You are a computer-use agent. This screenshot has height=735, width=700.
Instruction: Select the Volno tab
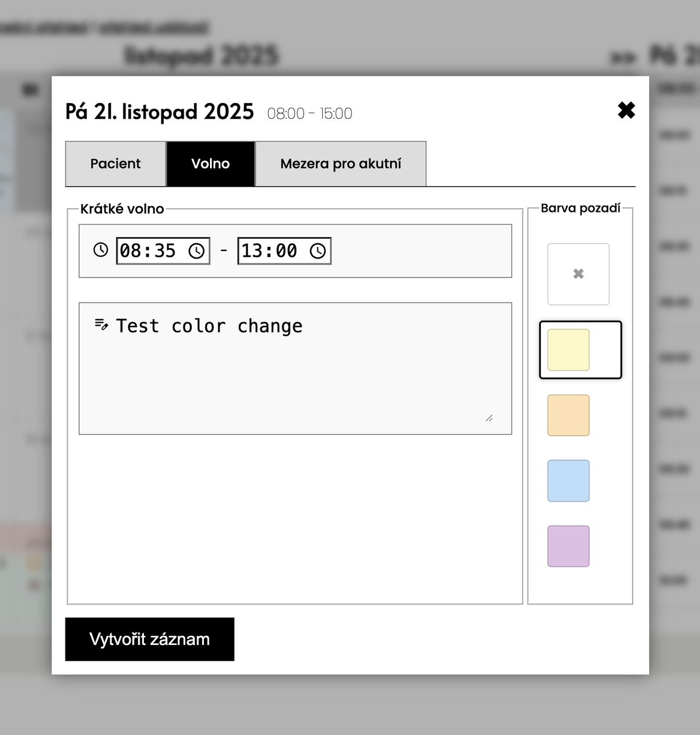211,164
